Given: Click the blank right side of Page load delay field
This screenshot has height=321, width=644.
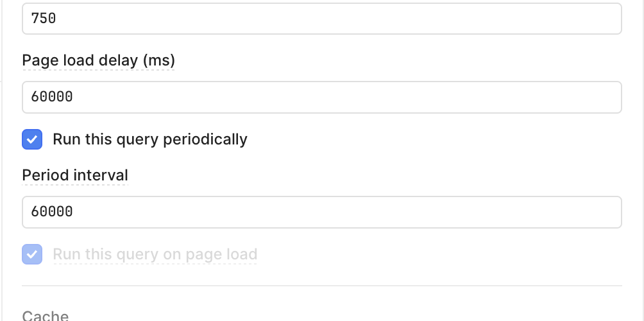Looking at the screenshot, I should 513,97.
